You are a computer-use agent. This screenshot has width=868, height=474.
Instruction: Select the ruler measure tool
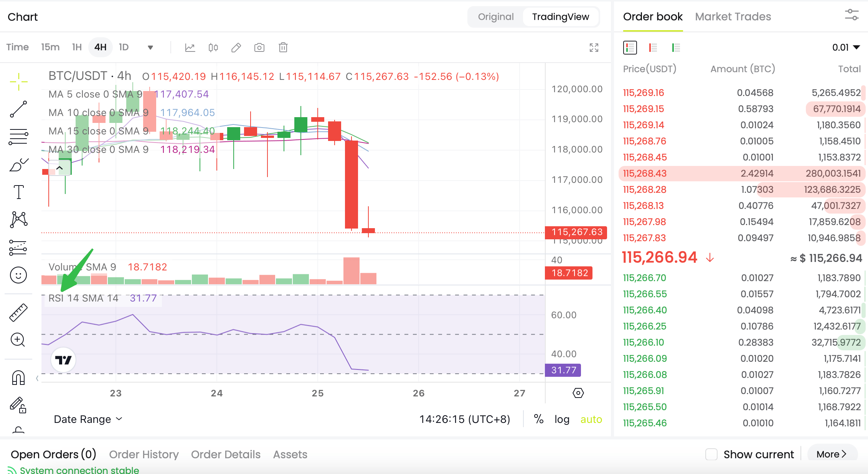tap(18, 312)
